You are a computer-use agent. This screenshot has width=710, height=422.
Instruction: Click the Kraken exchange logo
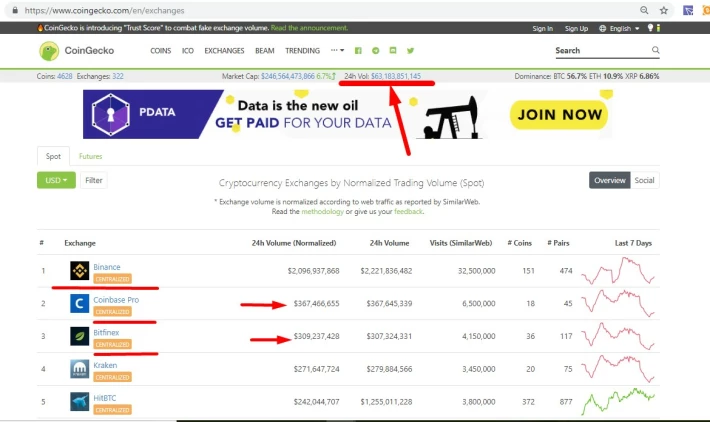(80, 369)
